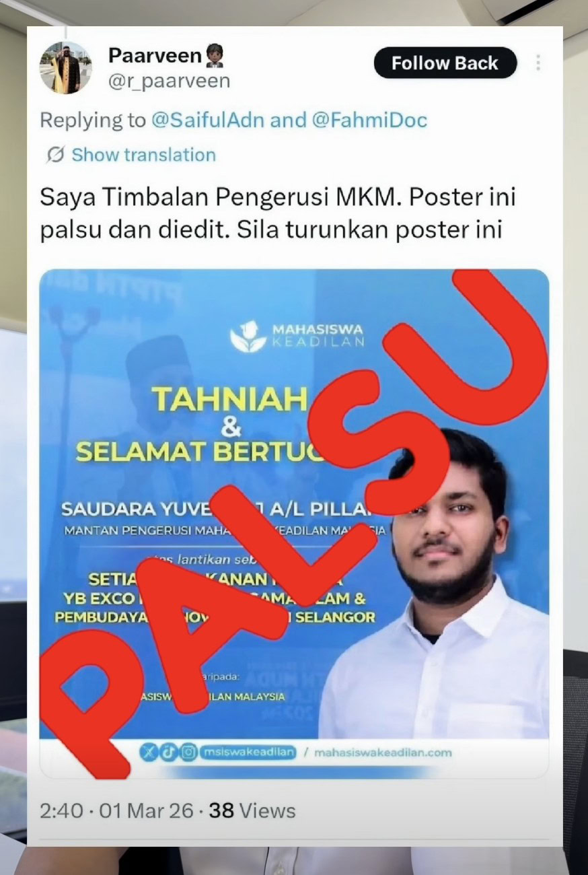Screen dimensions: 588x875
Task: Open the @r_paarveen handle
Action: (169, 81)
